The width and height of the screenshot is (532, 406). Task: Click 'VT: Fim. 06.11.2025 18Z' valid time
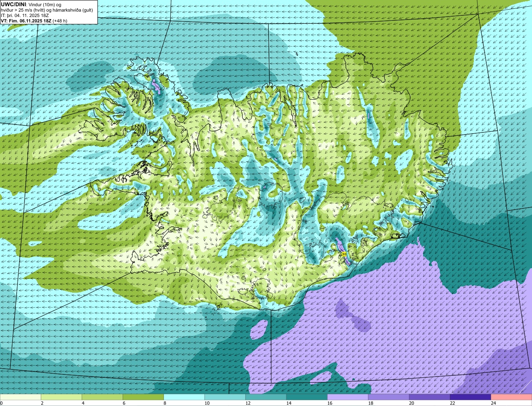26,21
